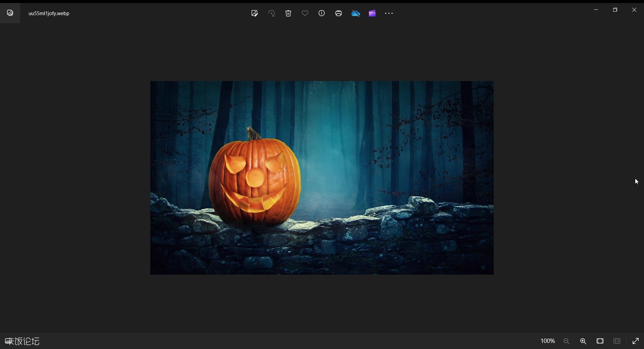The image size is (644, 349).
Task: Launch Clipchamp video editor icon
Action: point(372,13)
